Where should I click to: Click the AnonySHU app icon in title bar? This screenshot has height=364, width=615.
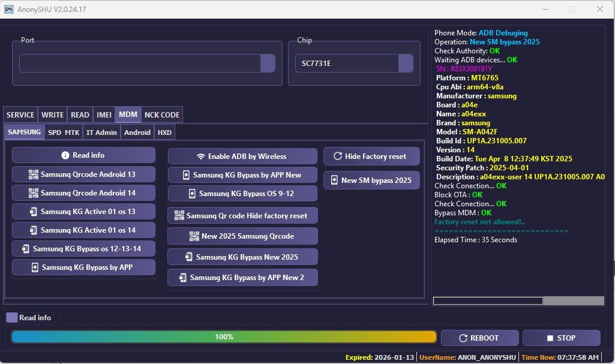pos(8,9)
